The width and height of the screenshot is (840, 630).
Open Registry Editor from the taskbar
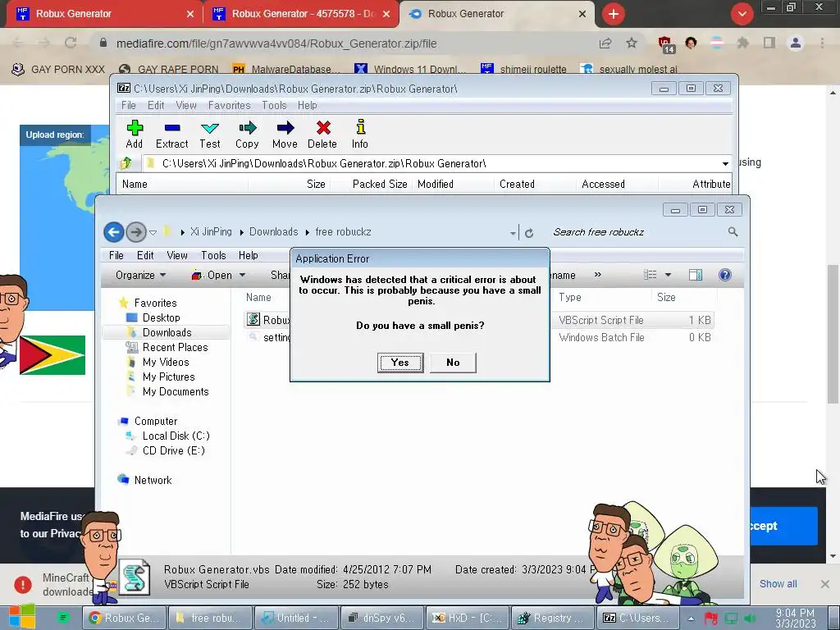[554, 619]
